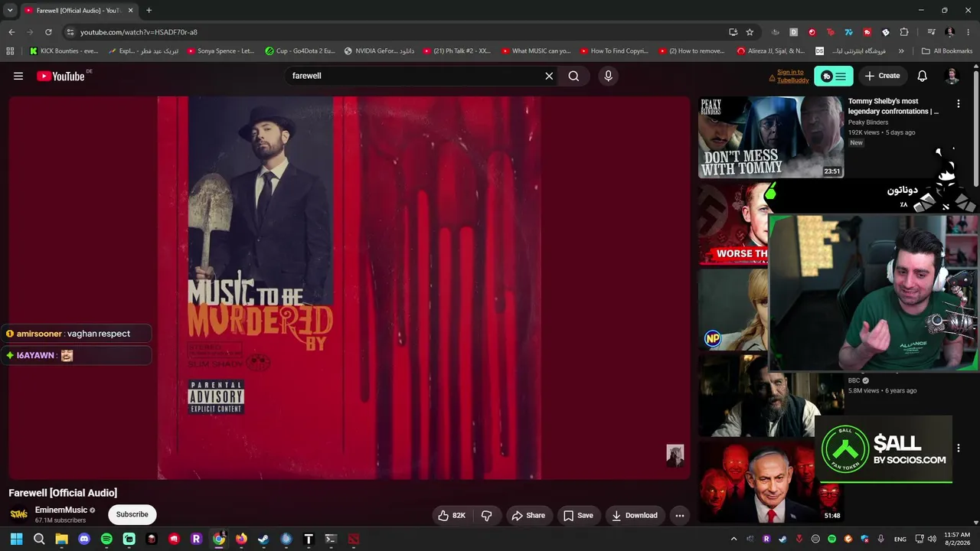Image resolution: width=980 pixels, height=551 pixels.
Task: Save the video to a playlist
Action: point(579,516)
